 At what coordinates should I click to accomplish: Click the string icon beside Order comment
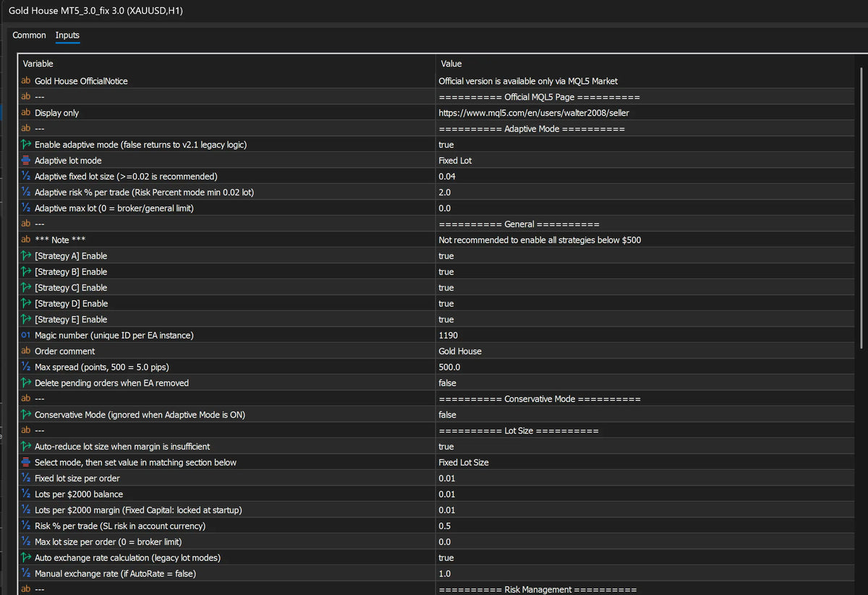[26, 352]
